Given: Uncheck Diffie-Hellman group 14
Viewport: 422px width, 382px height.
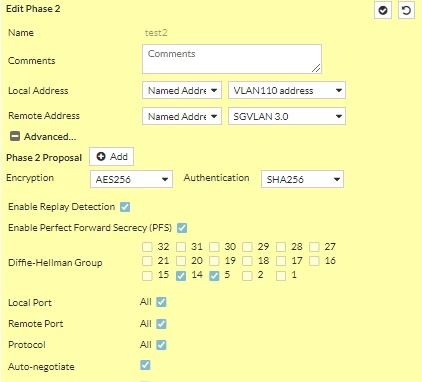Looking at the screenshot, I should (x=181, y=276).
